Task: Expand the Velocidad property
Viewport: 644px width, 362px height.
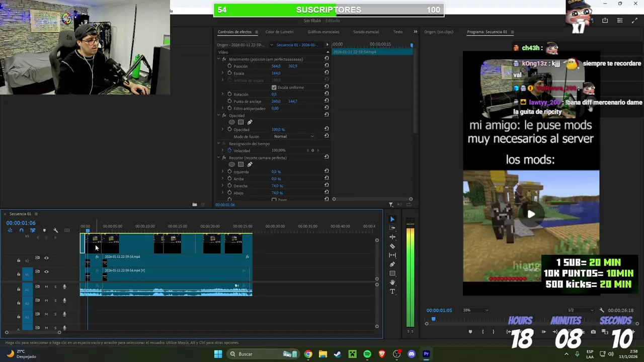Action: pos(222,150)
